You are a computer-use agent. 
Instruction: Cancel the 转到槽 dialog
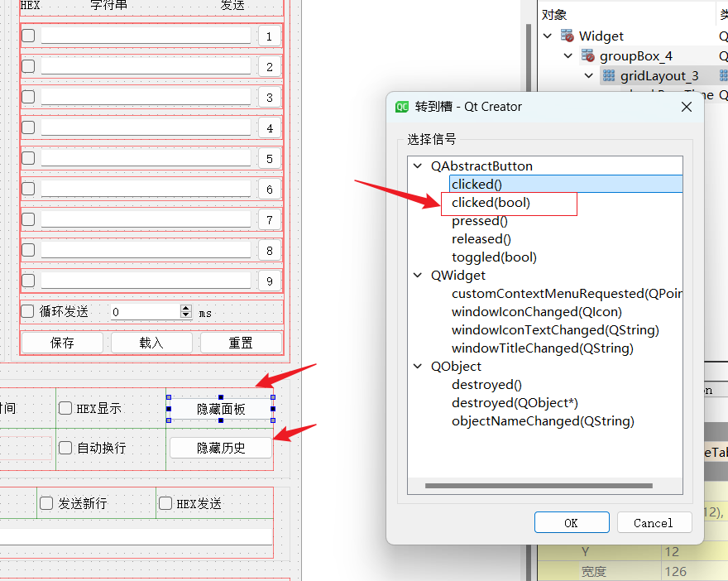[x=654, y=522]
